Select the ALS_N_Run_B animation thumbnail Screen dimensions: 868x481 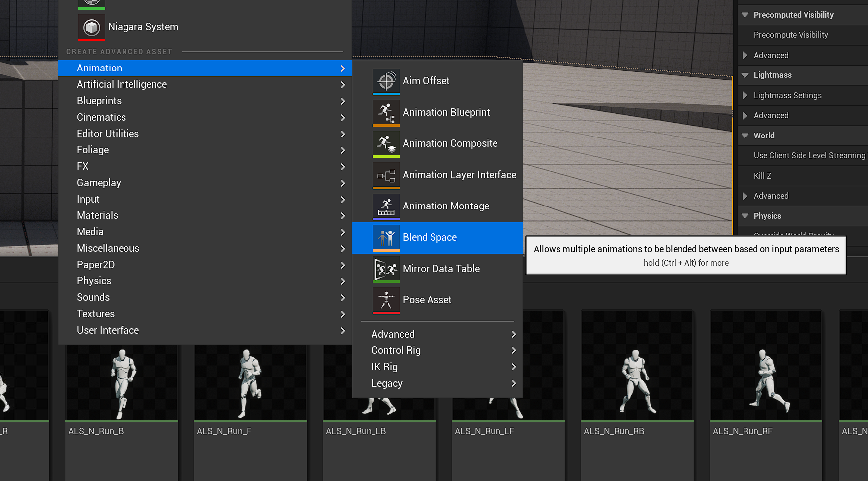tap(122, 383)
